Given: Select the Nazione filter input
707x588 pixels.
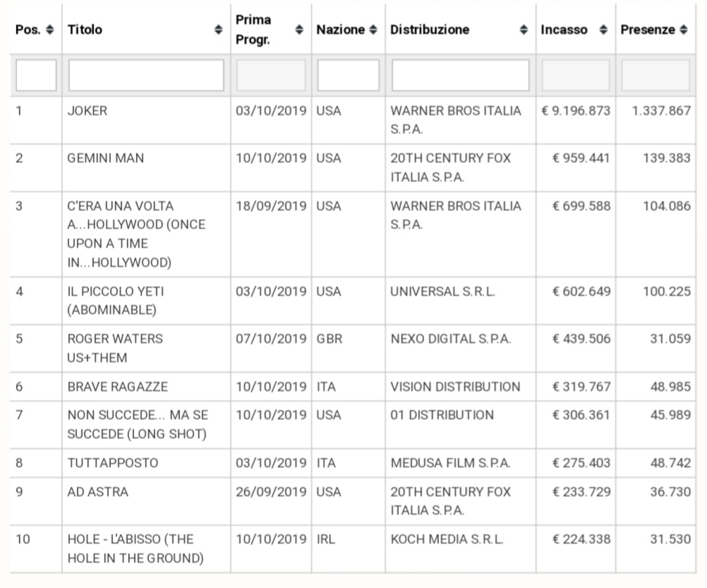Looking at the screenshot, I should (348, 76).
